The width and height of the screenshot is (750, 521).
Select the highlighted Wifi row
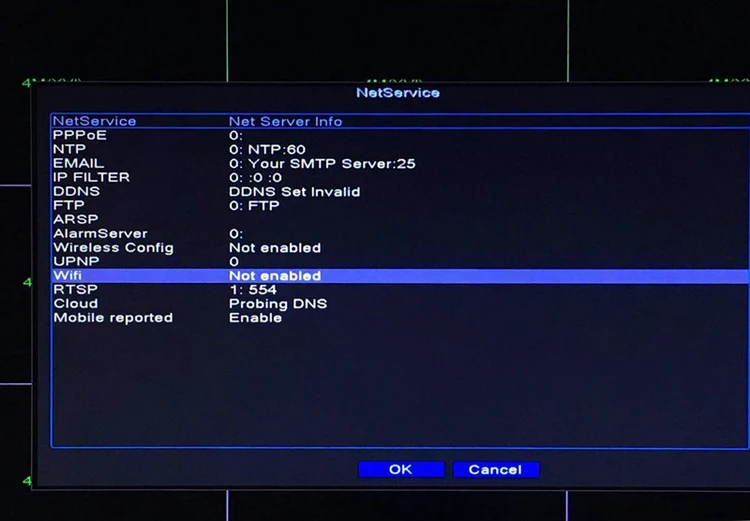pos(400,276)
